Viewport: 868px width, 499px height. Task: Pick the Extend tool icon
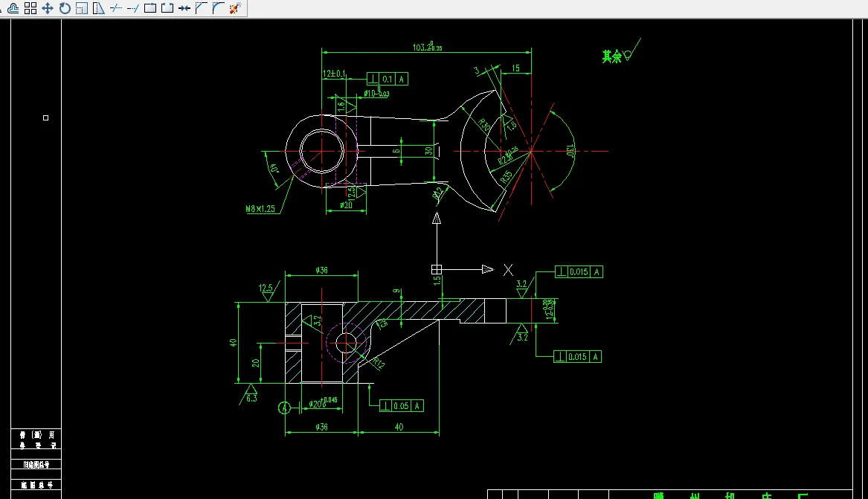pos(133,7)
